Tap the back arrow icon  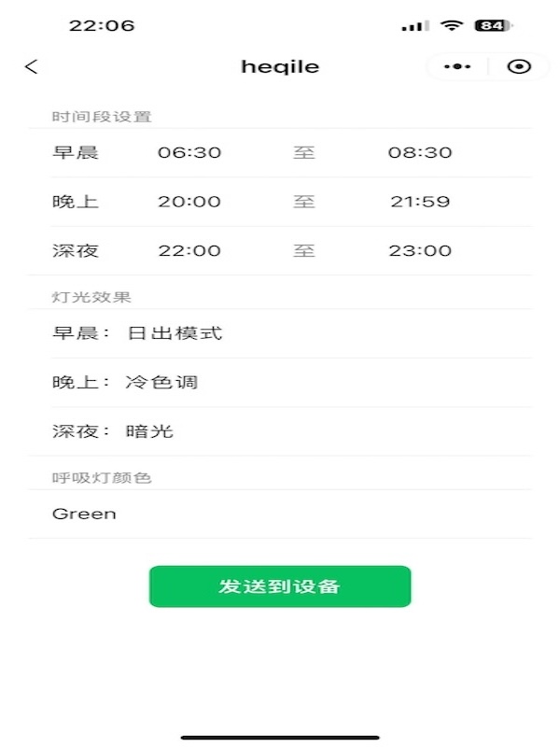(x=32, y=66)
